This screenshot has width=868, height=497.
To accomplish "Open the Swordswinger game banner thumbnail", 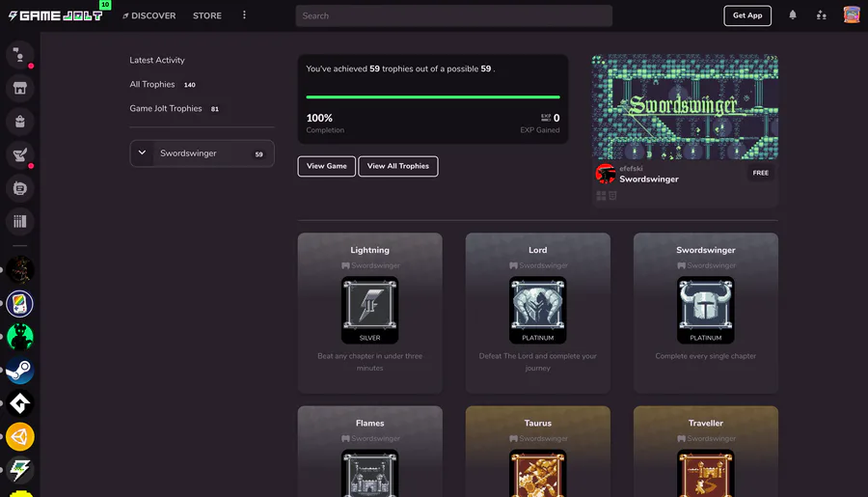I will point(685,107).
